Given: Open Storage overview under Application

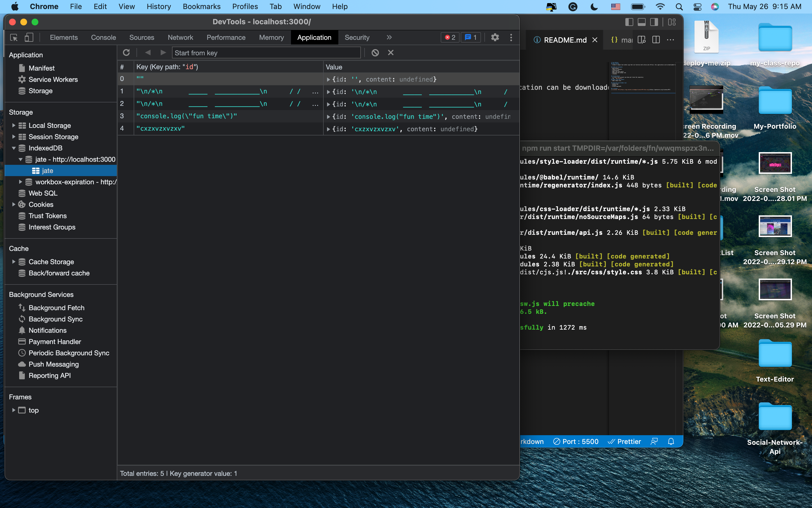Looking at the screenshot, I should point(40,91).
